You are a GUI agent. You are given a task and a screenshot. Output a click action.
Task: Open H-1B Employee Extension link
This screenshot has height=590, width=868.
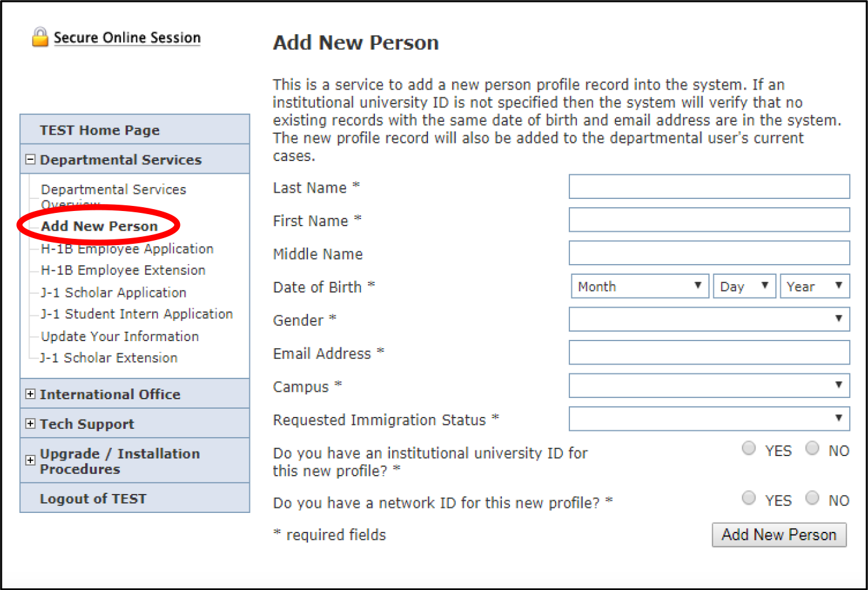click(123, 270)
